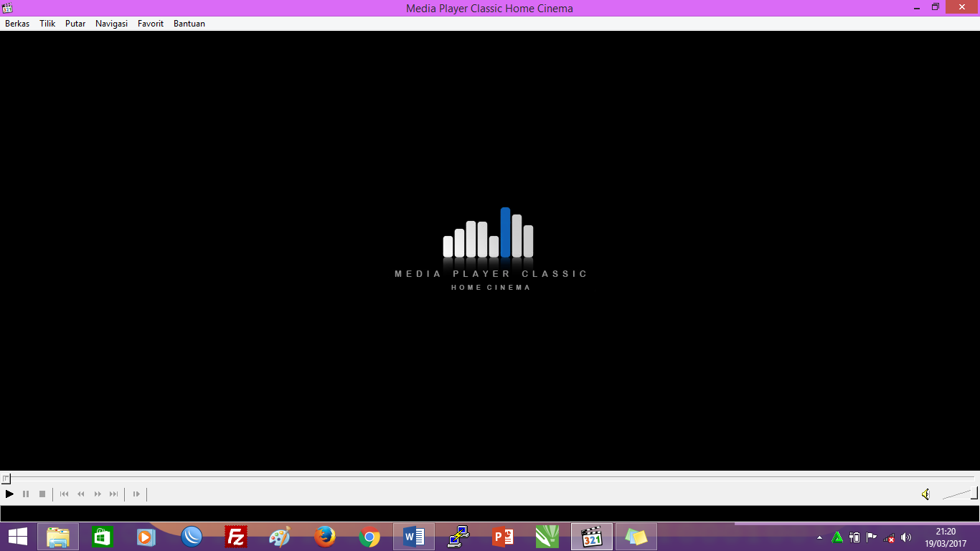This screenshot has height=551, width=980.
Task: Show hidden system tray icons
Action: (x=820, y=537)
